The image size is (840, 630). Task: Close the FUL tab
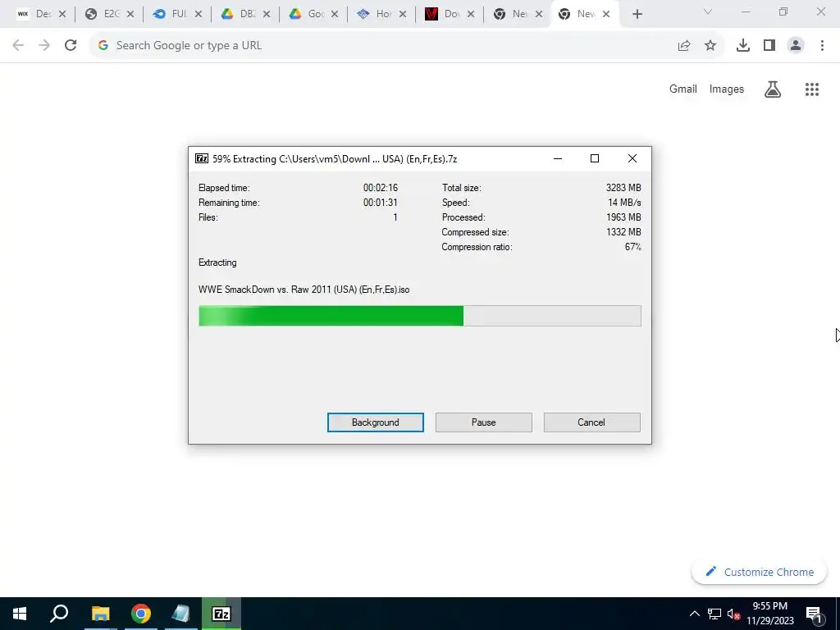[x=199, y=14]
